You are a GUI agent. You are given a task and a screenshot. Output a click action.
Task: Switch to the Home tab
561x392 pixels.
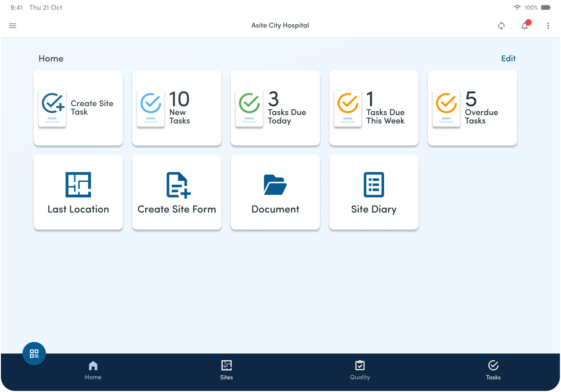pos(93,370)
